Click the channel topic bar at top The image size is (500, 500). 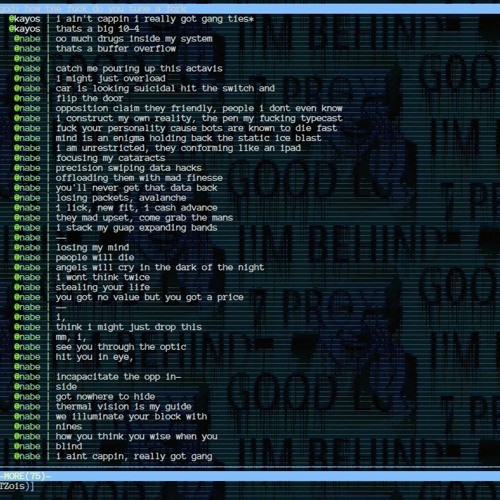click(x=250, y=9)
